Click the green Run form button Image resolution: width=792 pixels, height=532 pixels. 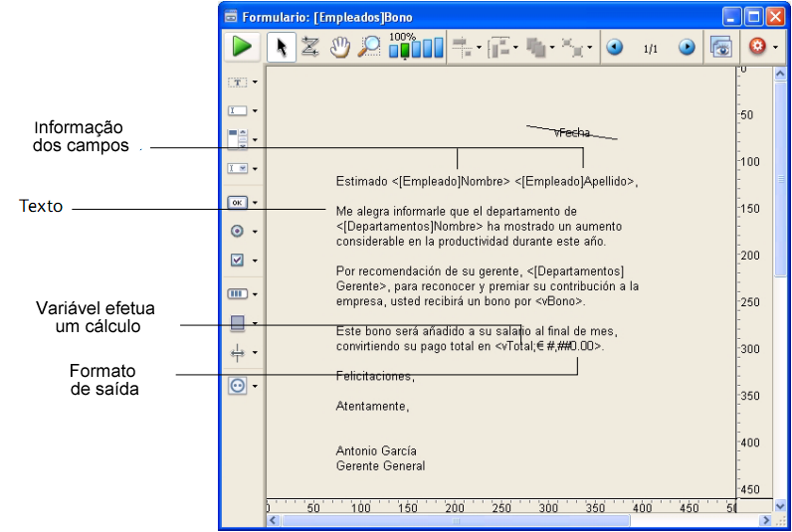(241, 47)
